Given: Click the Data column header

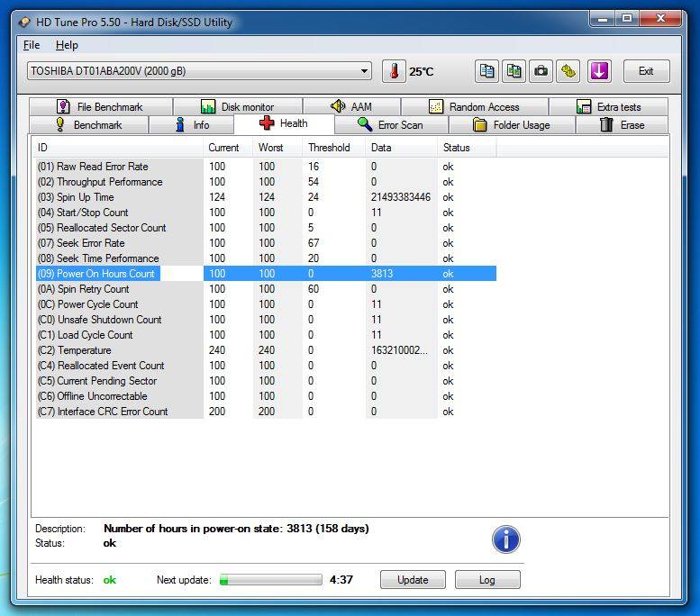Looking at the screenshot, I should point(401,148).
